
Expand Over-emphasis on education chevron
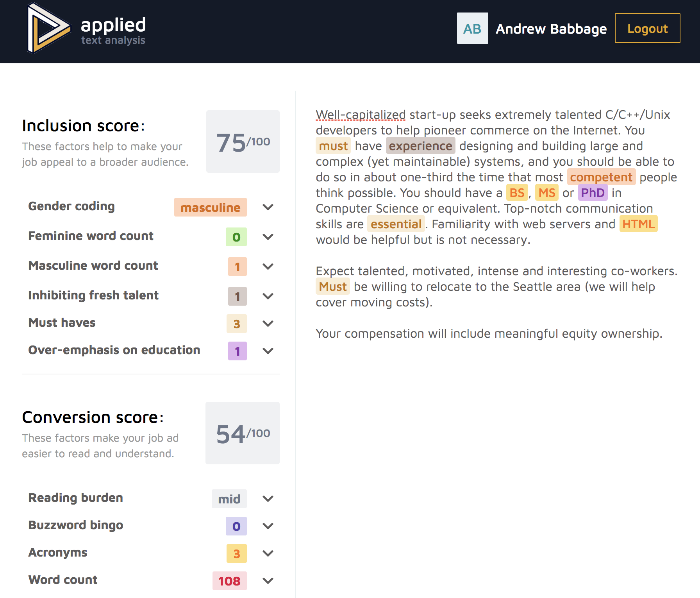[x=268, y=351]
